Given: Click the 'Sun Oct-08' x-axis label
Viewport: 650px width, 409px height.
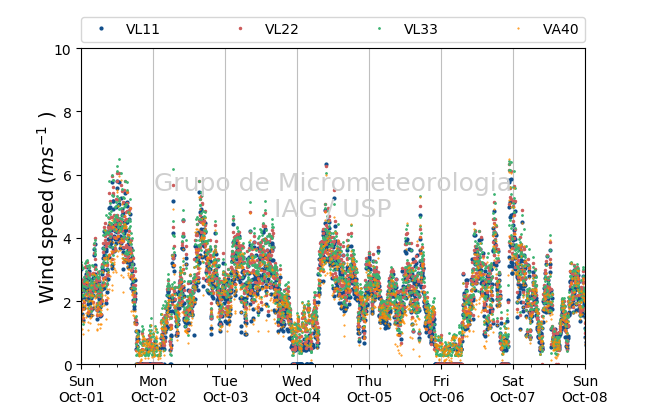Looking at the screenshot, I should click(x=585, y=389).
